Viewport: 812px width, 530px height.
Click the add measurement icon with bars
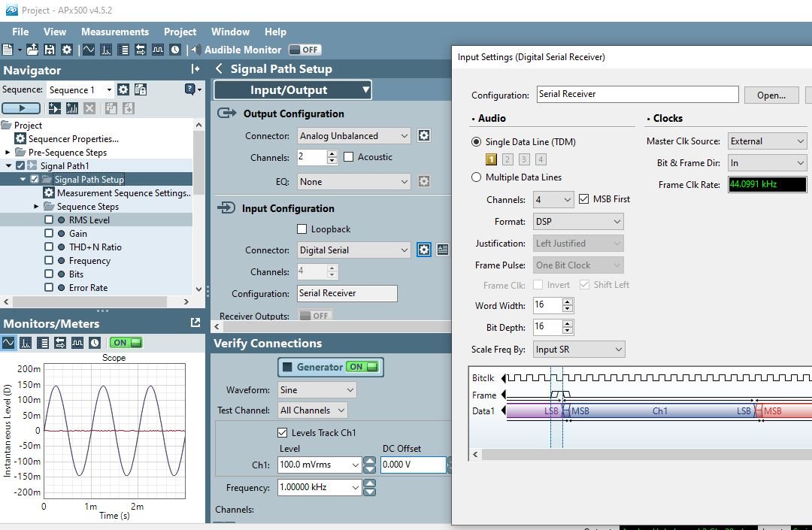tap(72, 108)
